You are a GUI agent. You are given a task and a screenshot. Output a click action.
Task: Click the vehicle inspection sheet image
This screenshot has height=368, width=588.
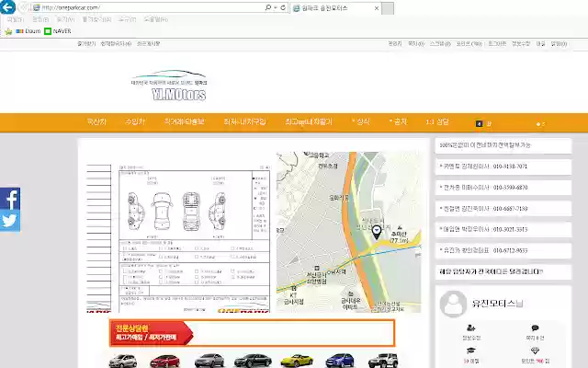click(x=178, y=238)
